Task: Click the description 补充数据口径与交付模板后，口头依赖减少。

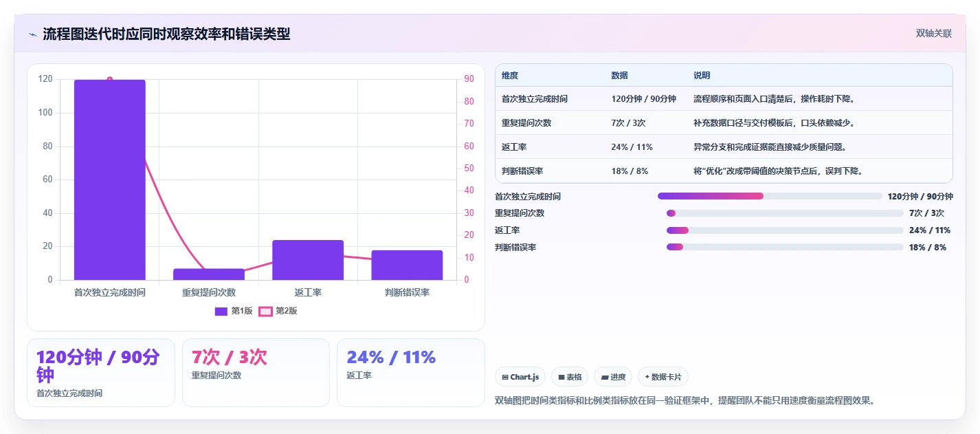Action: click(x=774, y=123)
